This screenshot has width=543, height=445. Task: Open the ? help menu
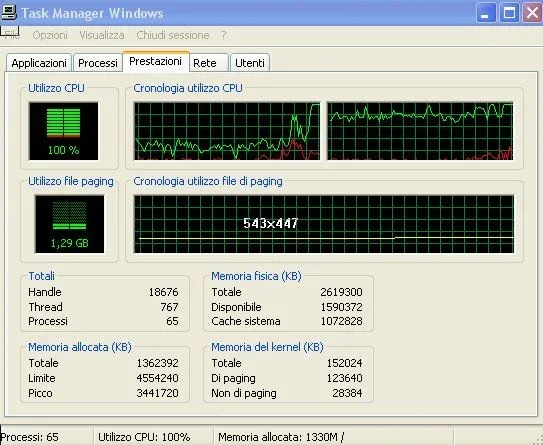(x=224, y=35)
